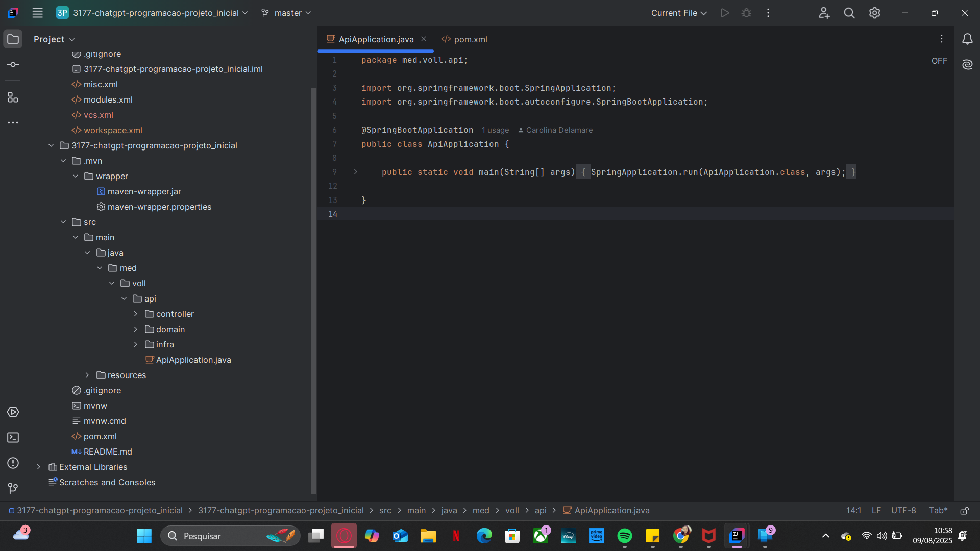
Task: Open the Services tool window
Action: (13, 412)
